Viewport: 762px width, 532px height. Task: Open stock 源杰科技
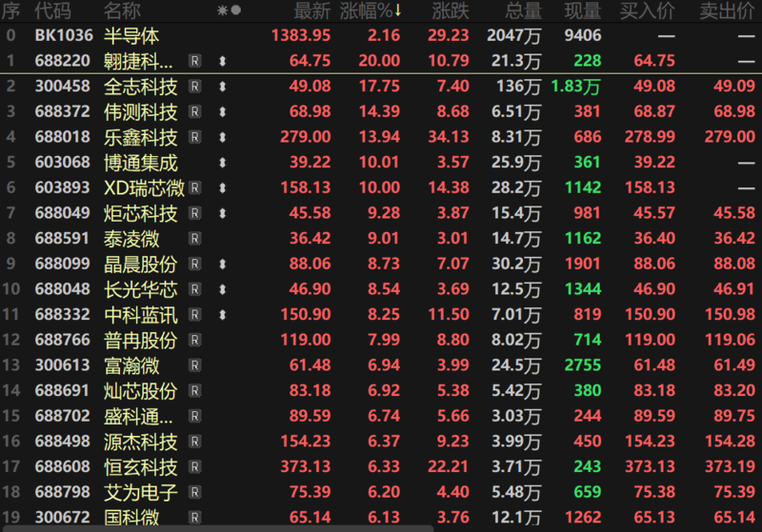click(140, 442)
